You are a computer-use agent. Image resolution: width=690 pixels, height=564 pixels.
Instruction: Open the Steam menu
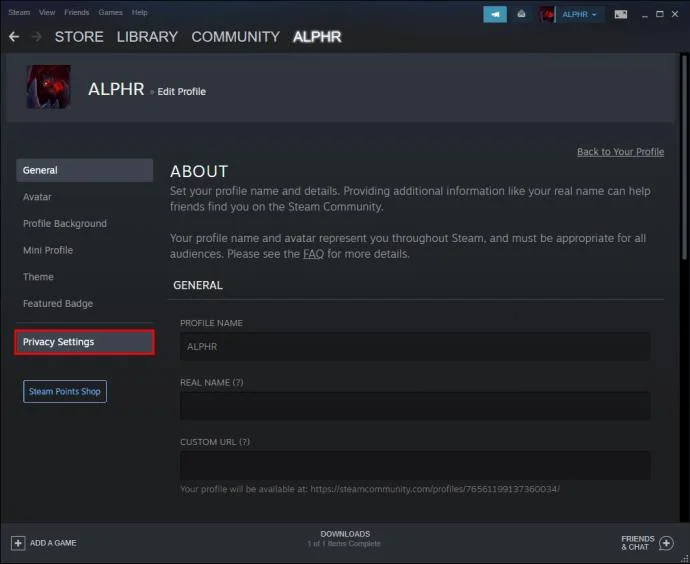pyautogui.click(x=19, y=12)
